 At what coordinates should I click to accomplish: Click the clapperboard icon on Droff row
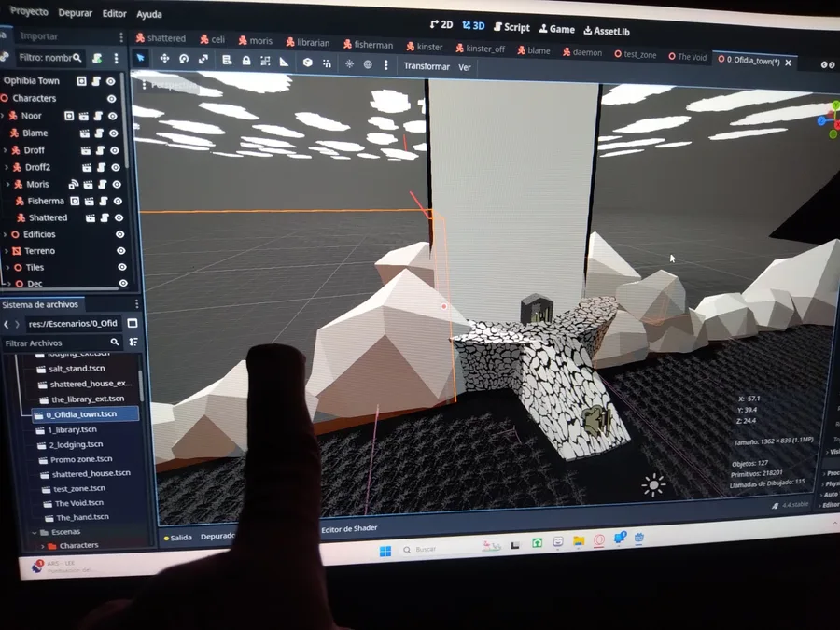coord(86,150)
